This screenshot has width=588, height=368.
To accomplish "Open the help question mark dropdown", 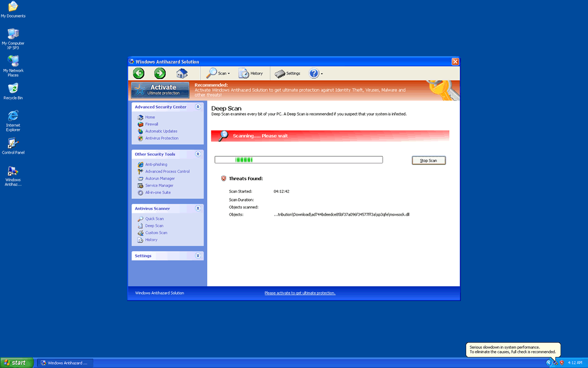I will click(316, 74).
